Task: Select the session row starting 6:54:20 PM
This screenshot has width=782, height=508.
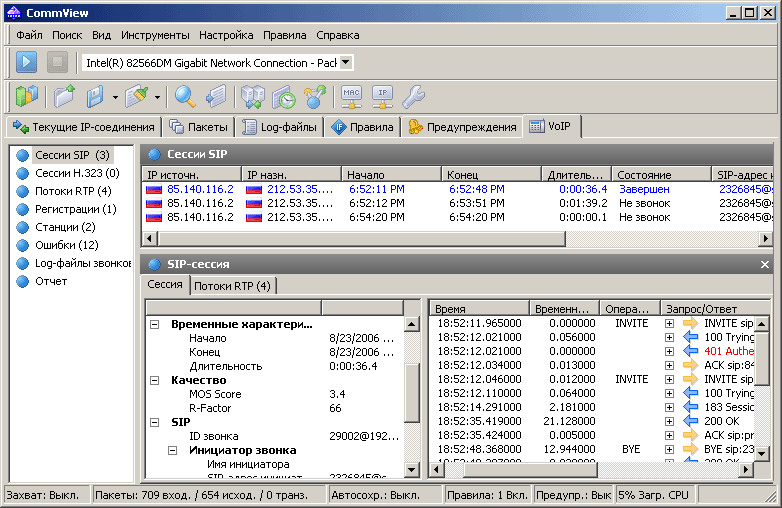Action: pyautogui.click(x=457, y=217)
